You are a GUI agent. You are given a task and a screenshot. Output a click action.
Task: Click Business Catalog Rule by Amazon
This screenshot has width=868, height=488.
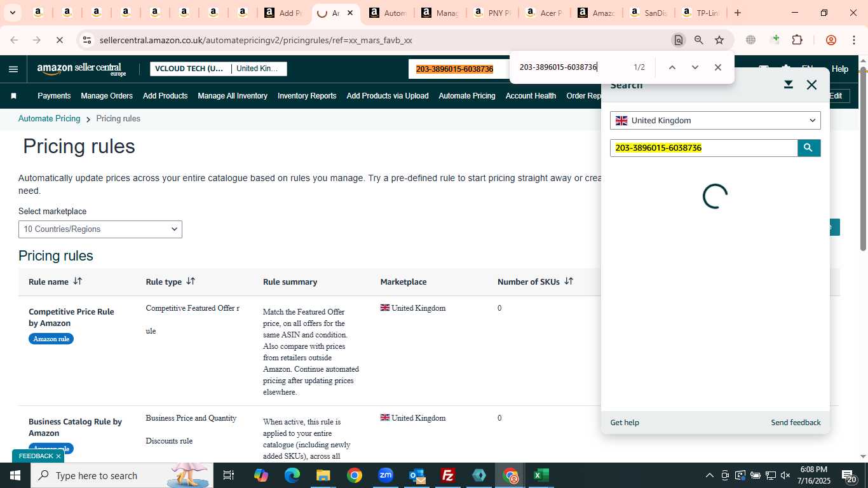click(x=75, y=428)
